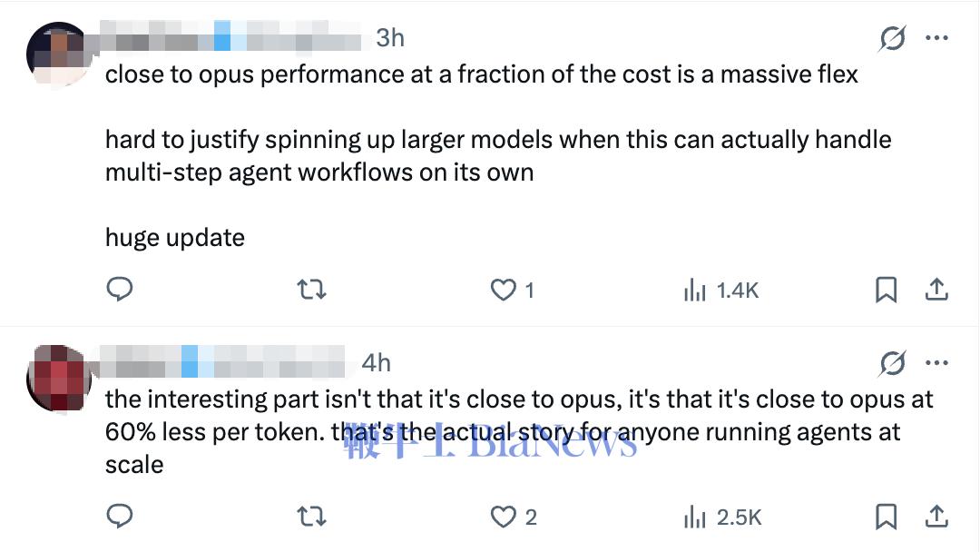
Task: Repost the 4h-old tweet
Action: [311, 517]
